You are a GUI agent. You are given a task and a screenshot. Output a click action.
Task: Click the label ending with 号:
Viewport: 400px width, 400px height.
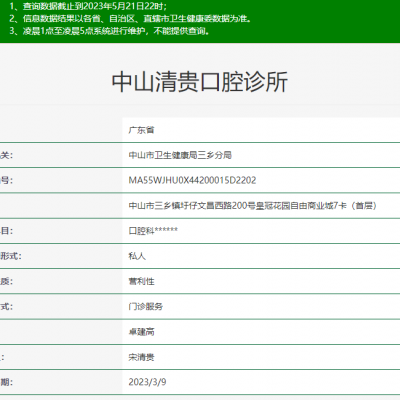pos(6,180)
